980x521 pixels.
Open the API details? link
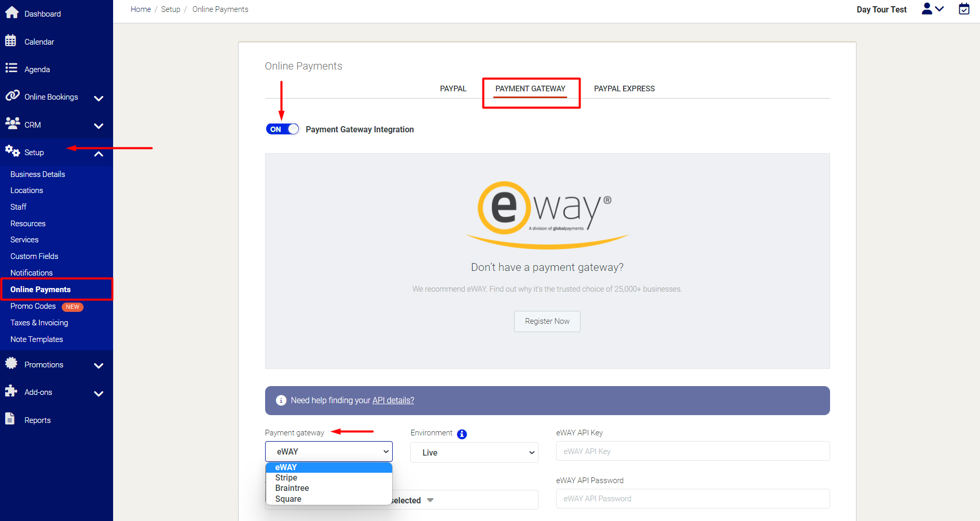click(393, 401)
